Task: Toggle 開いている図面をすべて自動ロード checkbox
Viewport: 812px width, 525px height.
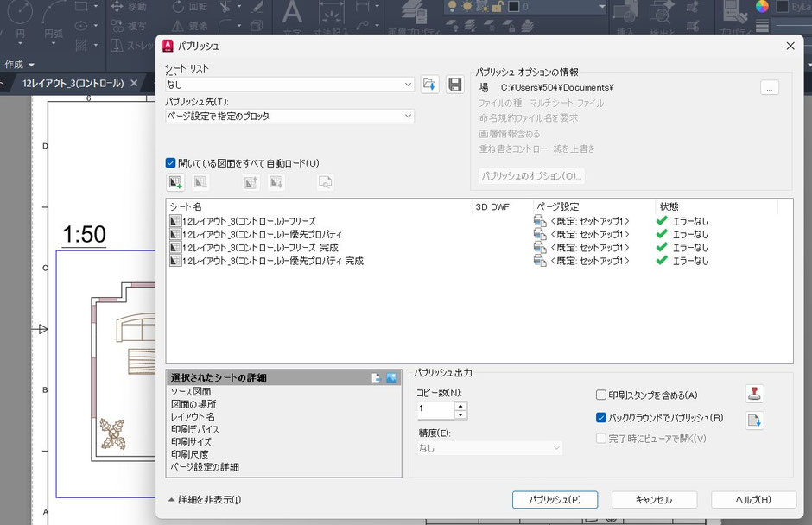Action: click(x=171, y=163)
